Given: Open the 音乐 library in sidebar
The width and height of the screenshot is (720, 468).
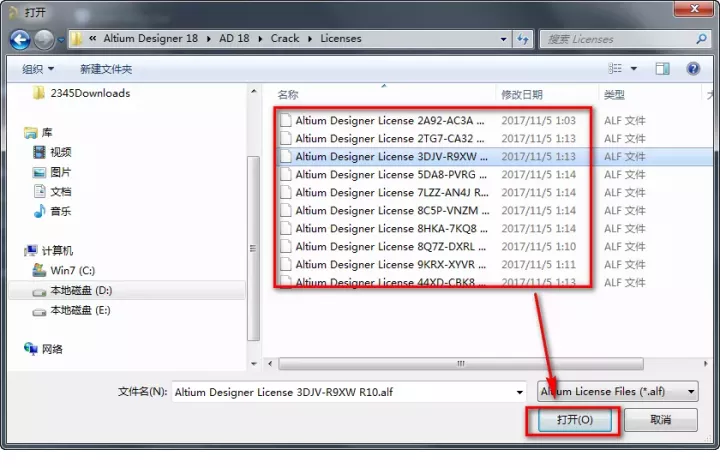Looking at the screenshot, I should (x=40, y=211).
